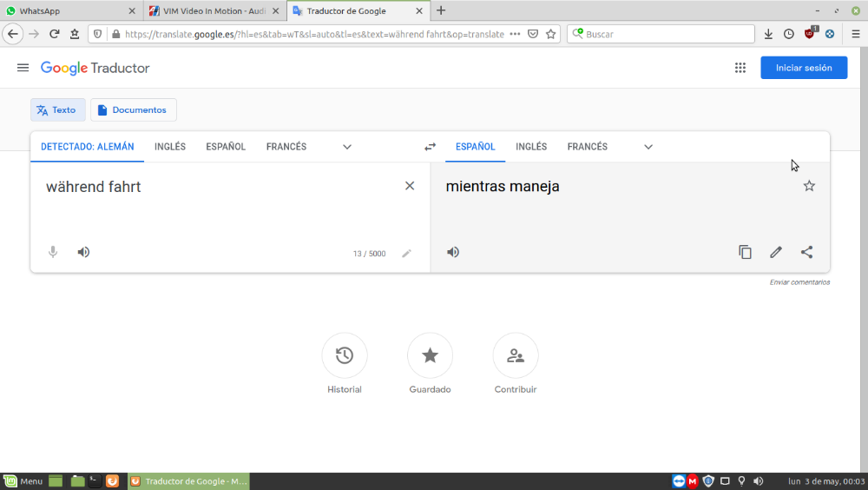Select FRANCÉS as target language
This screenshot has height=490, width=868.
coord(588,147)
